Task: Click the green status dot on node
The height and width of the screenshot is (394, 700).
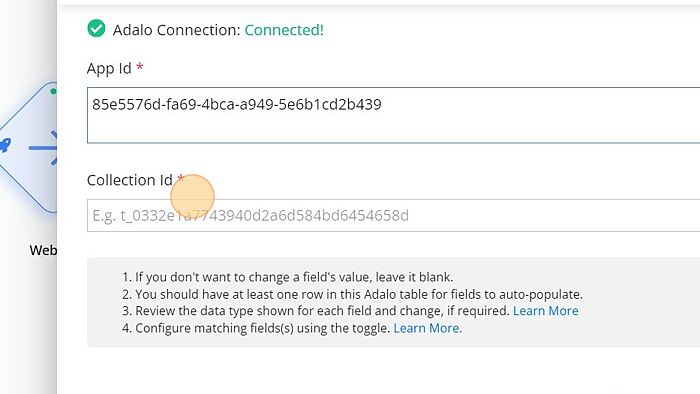Action: tap(54, 91)
